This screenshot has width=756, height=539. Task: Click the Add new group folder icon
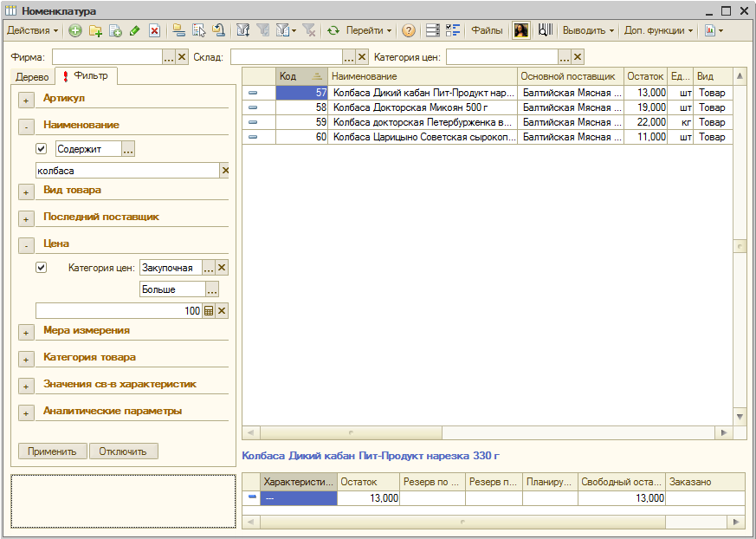pos(95,31)
